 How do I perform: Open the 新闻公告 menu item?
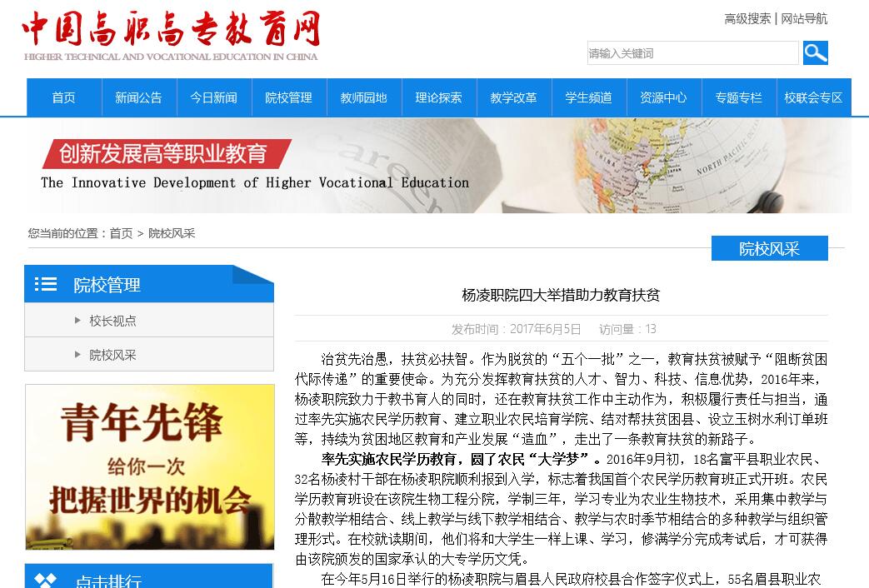(138, 97)
